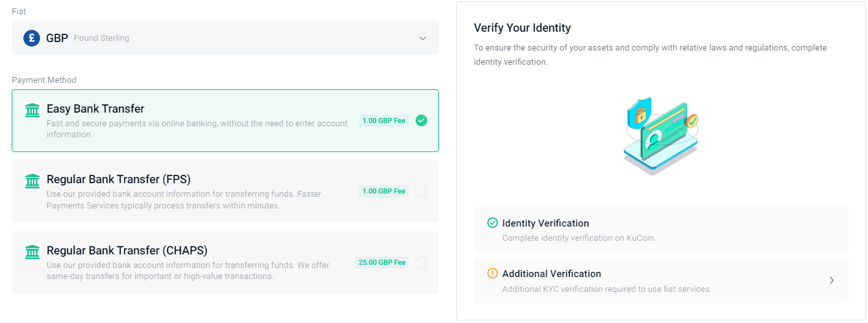Open the Identity Verification row
Viewport: 868px width, 323px height.
click(x=661, y=229)
